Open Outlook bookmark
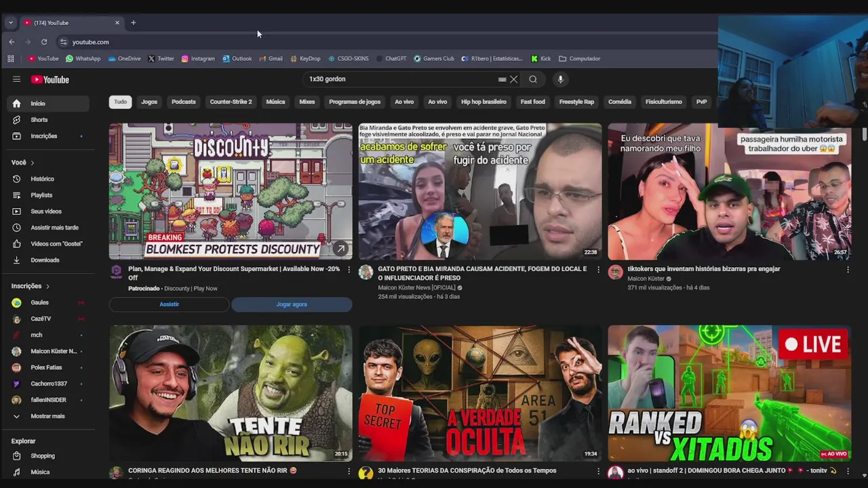 click(237, 59)
